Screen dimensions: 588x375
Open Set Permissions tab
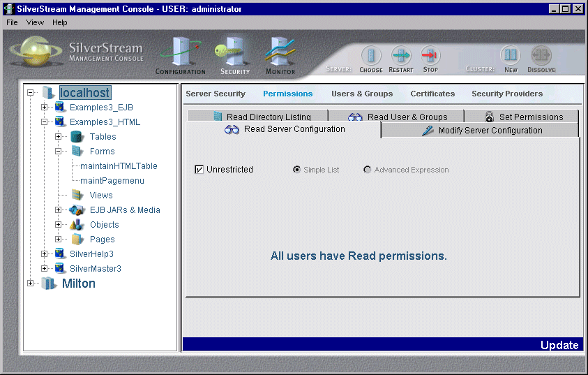coord(522,116)
